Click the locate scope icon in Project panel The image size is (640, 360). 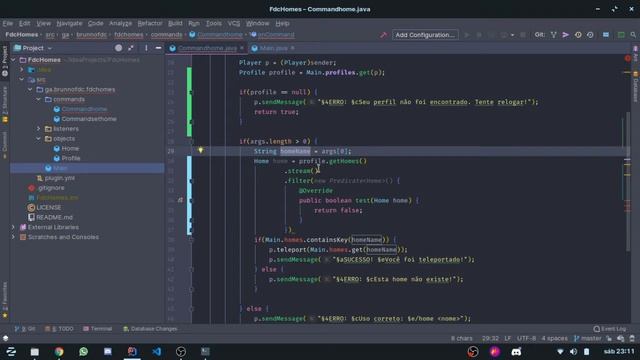point(118,48)
